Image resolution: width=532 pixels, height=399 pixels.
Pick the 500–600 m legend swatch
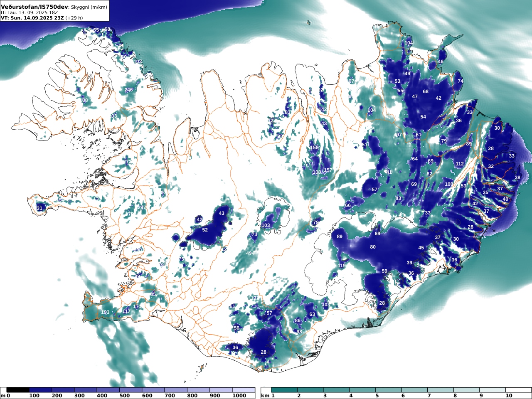(131, 390)
